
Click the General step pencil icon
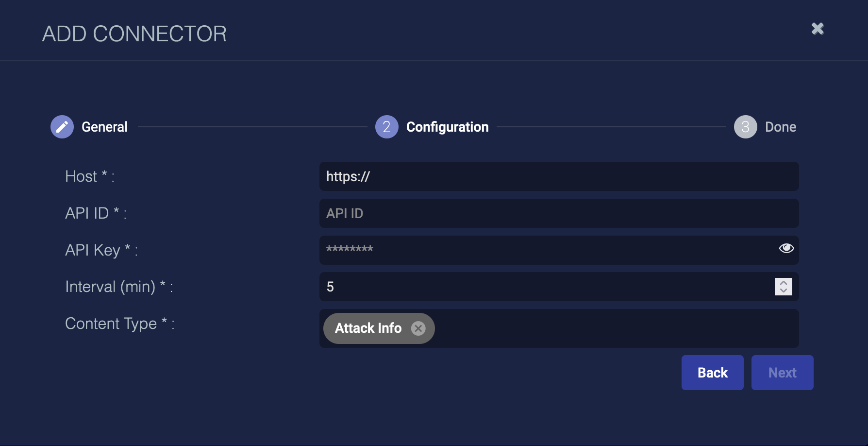point(62,127)
